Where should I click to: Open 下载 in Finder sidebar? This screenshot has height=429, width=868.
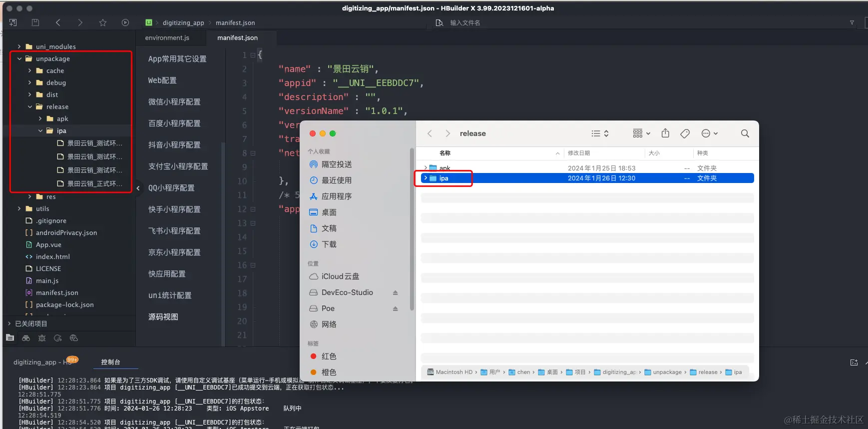click(x=323, y=244)
